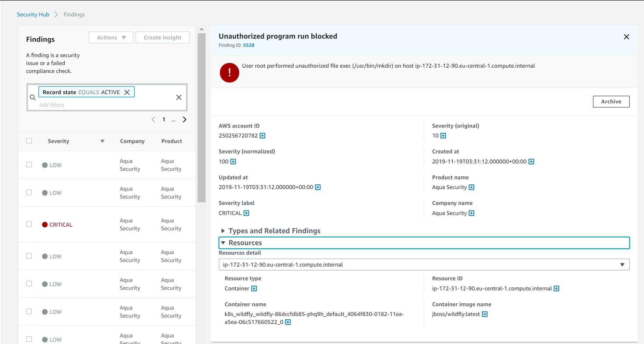Click the Archive button

click(x=611, y=101)
